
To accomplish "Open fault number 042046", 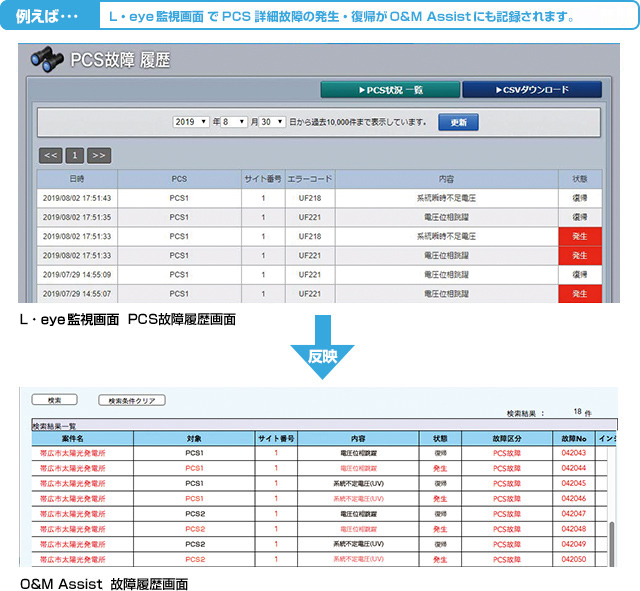I will [574, 498].
